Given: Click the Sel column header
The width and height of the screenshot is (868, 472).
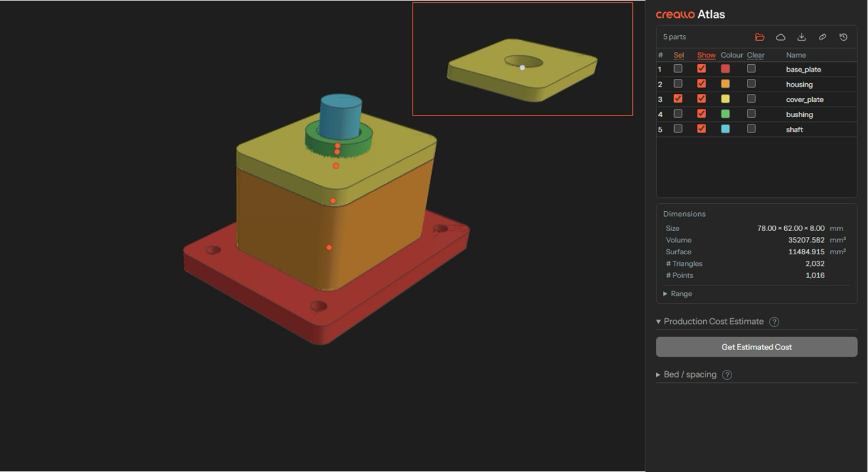Looking at the screenshot, I should click(679, 55).
